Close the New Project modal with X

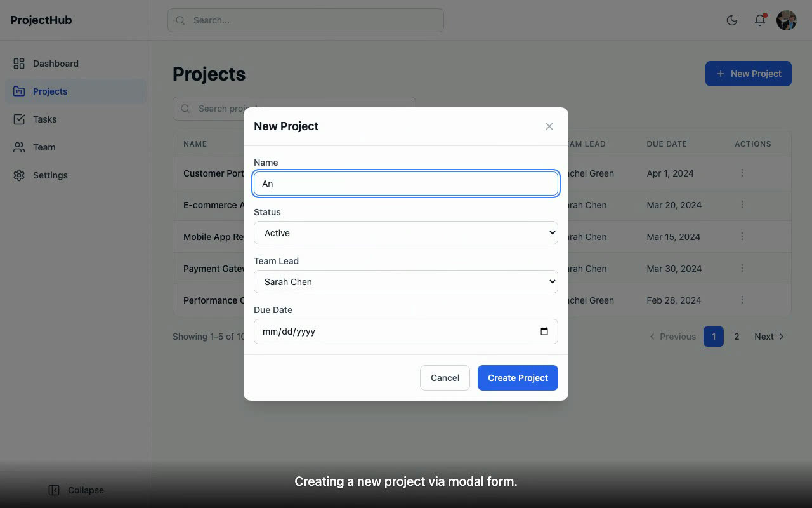point(549,126)
